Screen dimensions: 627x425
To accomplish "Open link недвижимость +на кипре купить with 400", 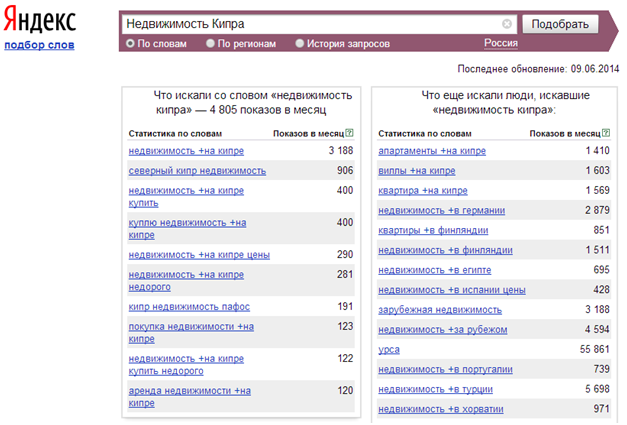I will pos(186,197).
